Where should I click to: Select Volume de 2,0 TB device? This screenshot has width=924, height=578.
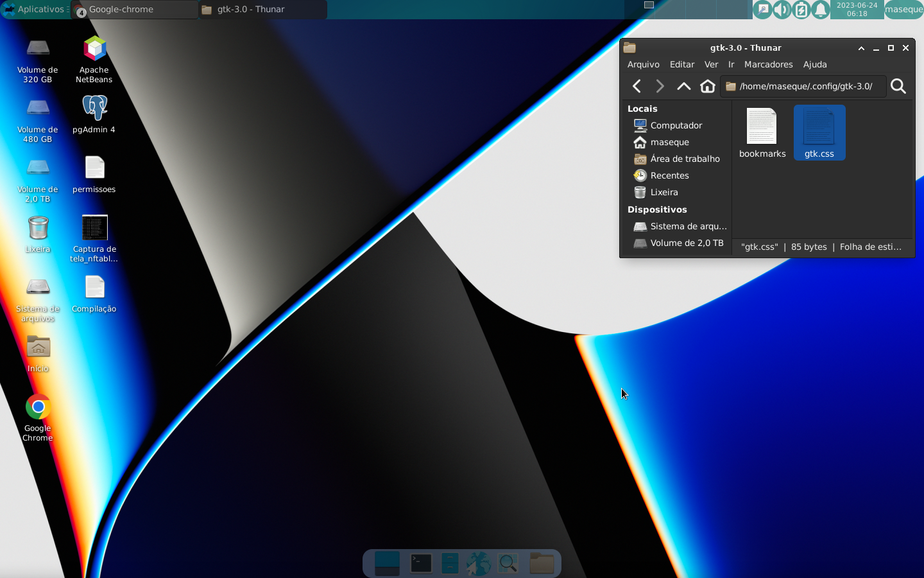point(677,243)
